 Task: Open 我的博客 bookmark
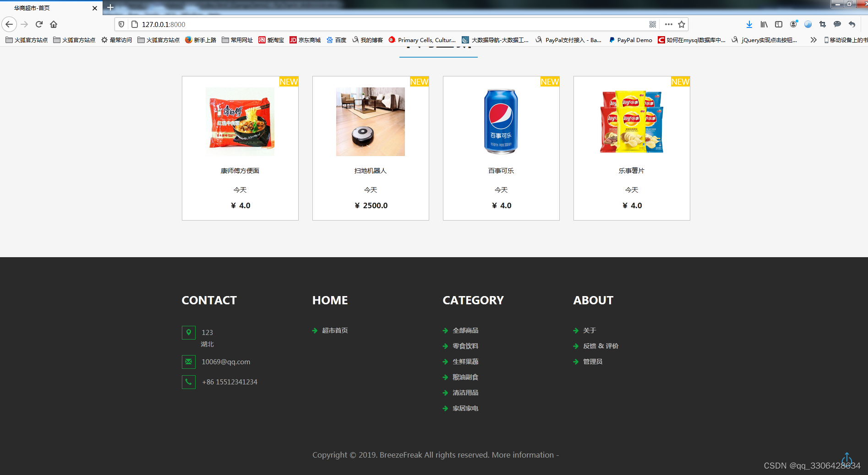point(367,40)
